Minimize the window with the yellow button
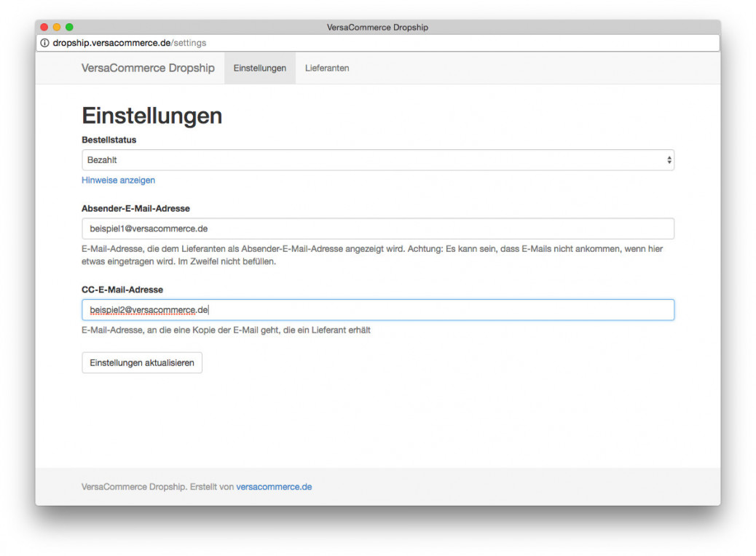The image size is (756, 556). pos(57,27)
